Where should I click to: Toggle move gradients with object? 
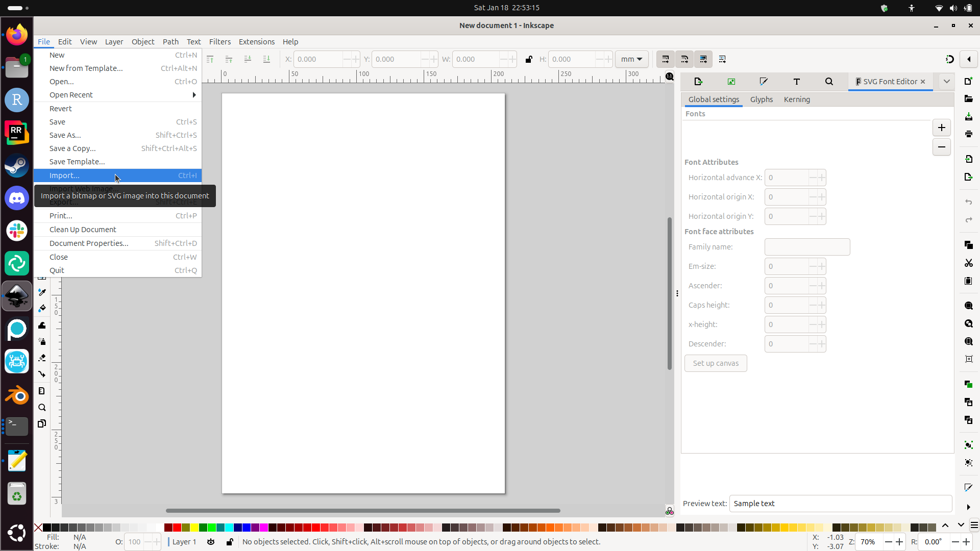703,59
